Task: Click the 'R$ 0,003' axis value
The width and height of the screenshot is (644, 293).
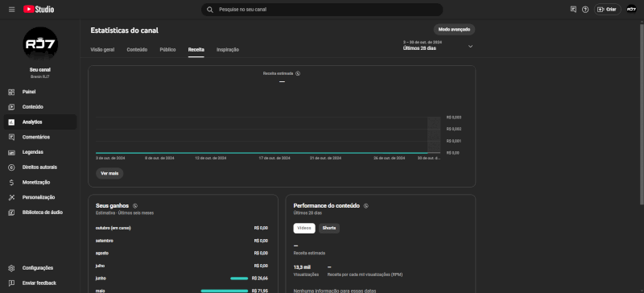Action: tap(453, 118)
